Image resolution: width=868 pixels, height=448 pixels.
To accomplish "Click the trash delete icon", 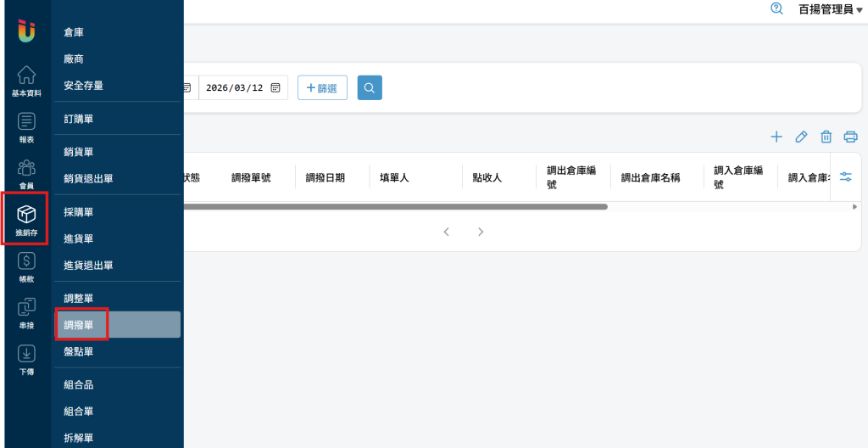I will tap(826, 137).
